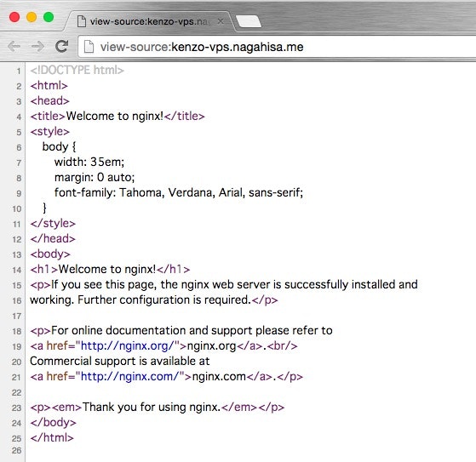Click the 'margin: 0 auto;' declaration

tap(95, 177)
